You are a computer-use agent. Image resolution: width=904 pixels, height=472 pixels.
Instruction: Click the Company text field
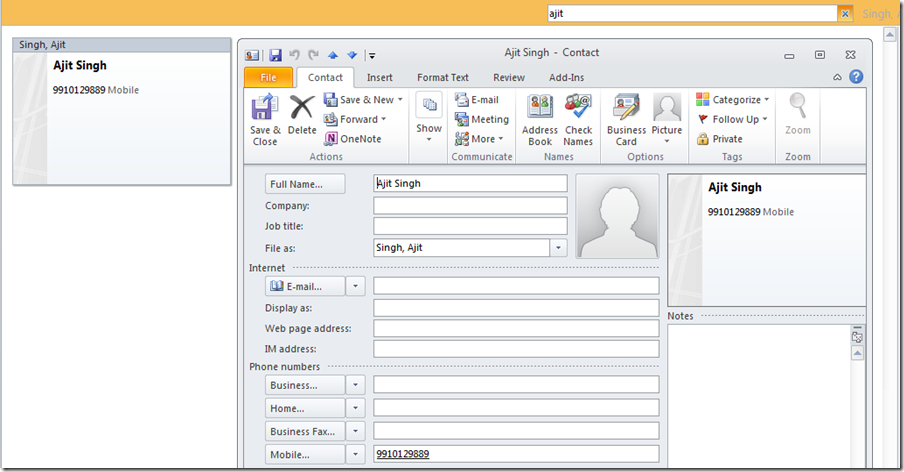tap(470, 206)
